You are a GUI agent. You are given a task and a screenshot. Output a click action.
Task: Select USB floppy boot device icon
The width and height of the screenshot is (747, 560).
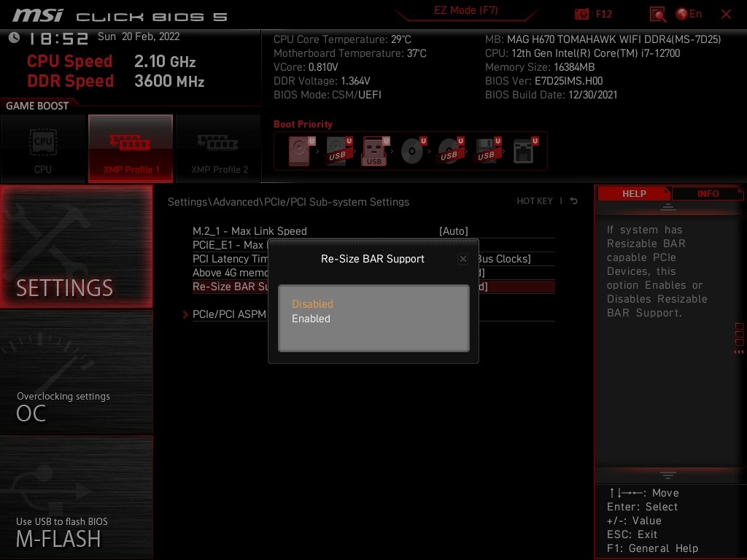point(487,151)
